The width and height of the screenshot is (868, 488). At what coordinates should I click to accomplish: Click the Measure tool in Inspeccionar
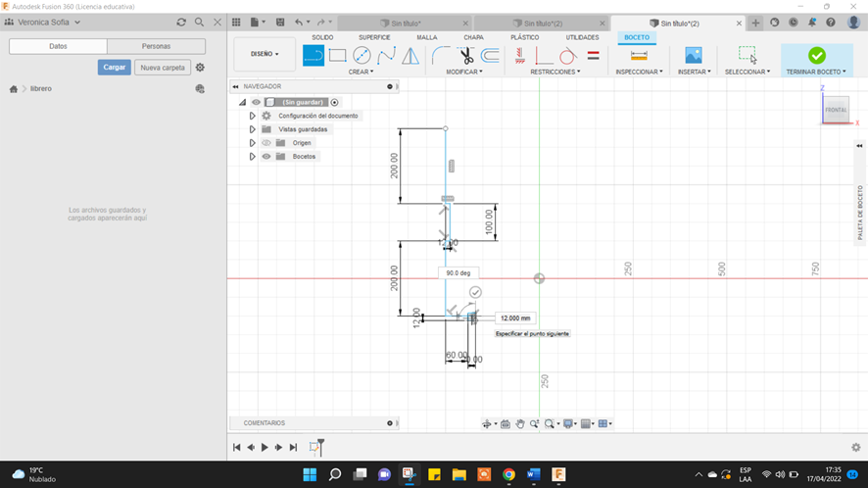(639, 56)
